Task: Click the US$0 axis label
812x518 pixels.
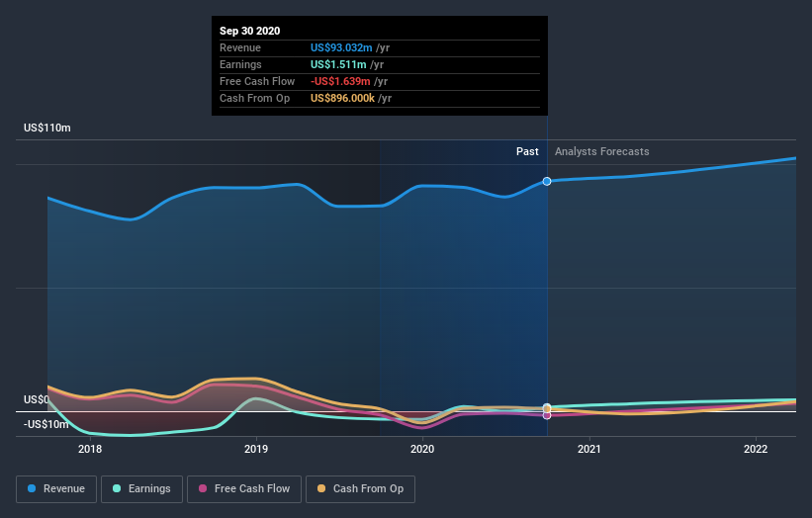Action: 36,400
